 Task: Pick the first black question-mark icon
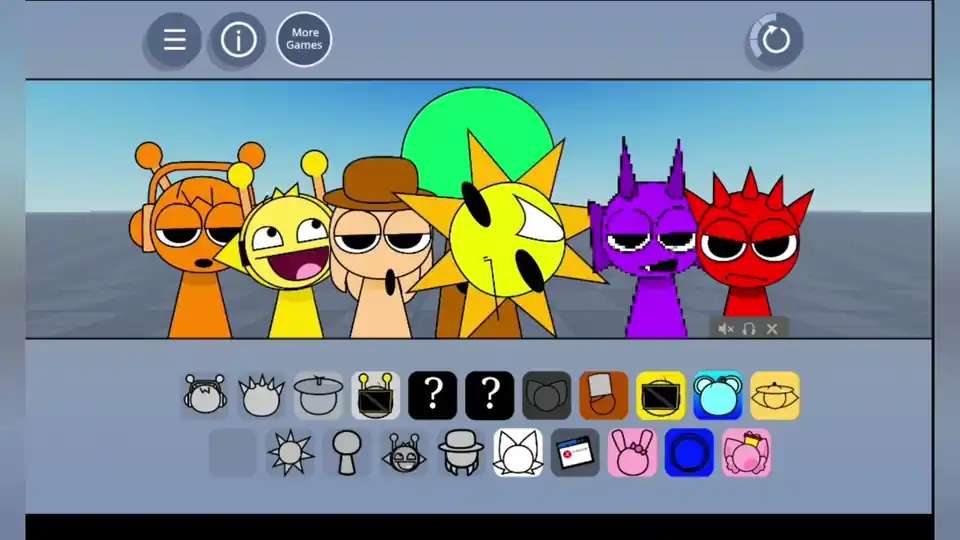tap(432, 396)
